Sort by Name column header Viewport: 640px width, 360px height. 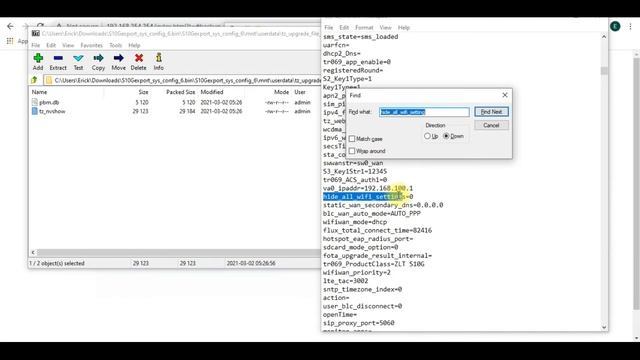coord(40,92)
